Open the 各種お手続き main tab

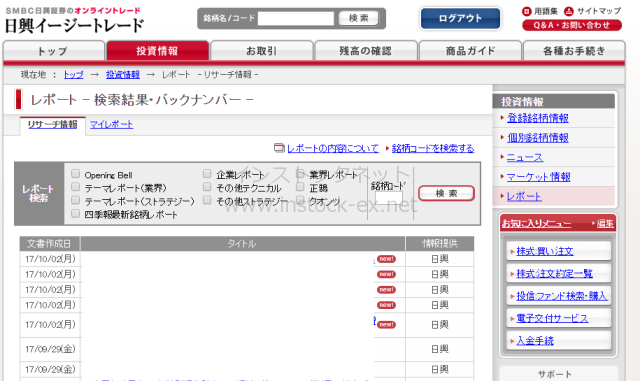(574, 51)
